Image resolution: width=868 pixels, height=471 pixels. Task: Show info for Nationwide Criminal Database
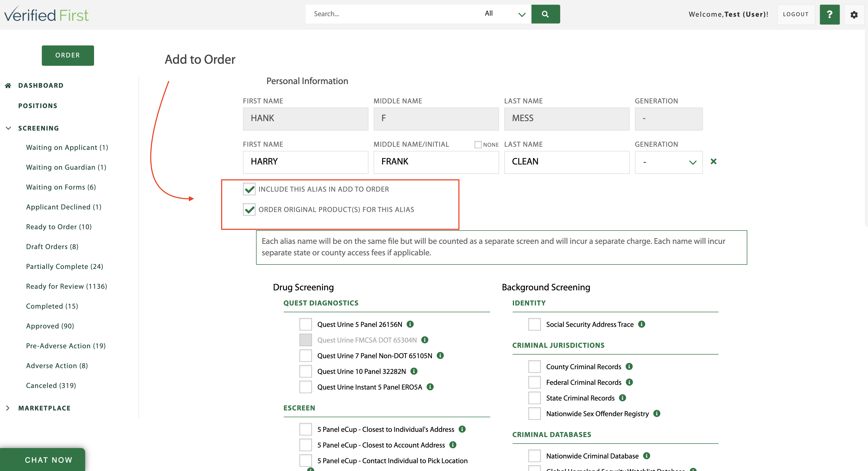647,456
